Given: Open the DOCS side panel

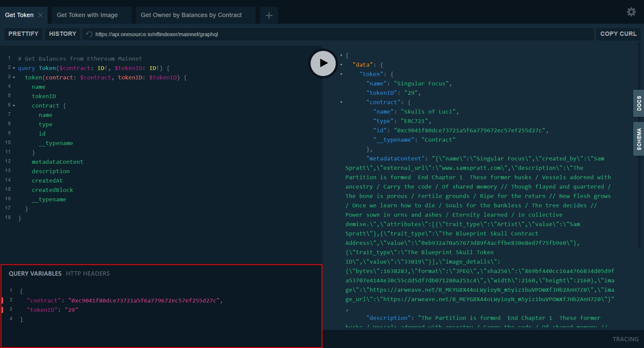Looking at the screenshot, I should tap(639, 103).
